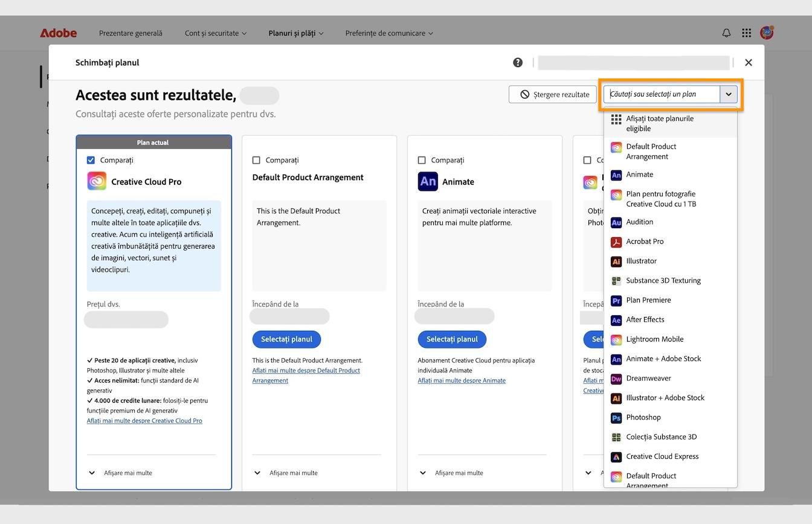812x524 pixels.
Task: Click Selectați planul for Default Product Arrangement
Action: (x=286, y=339)
